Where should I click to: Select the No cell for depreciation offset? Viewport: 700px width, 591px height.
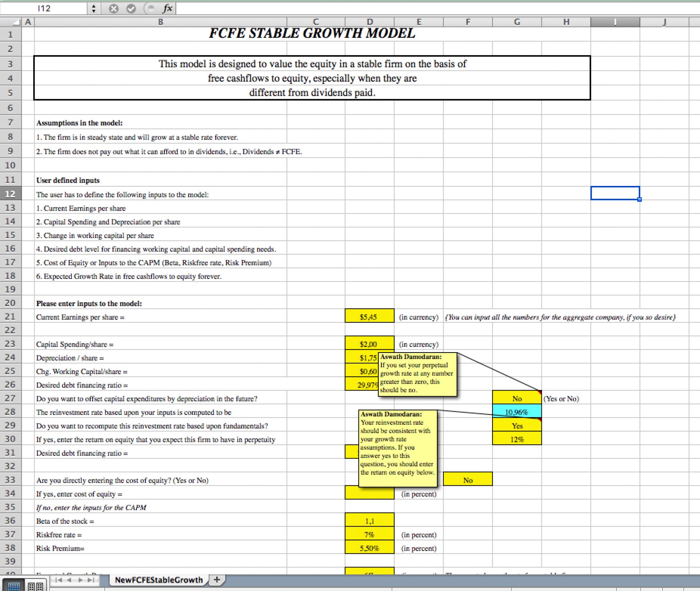pos(517,398)
